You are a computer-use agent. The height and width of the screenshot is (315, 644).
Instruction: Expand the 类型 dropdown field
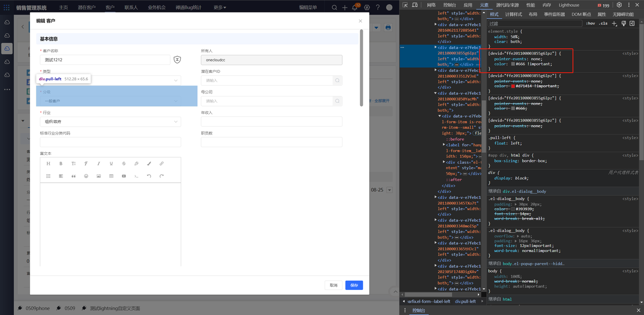pos(110,80)
